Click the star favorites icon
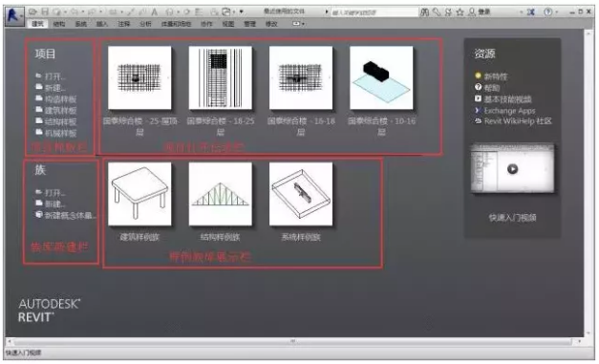Image resolution: width=599 pixels, height=364 pixels. click(x=460, y=12)
